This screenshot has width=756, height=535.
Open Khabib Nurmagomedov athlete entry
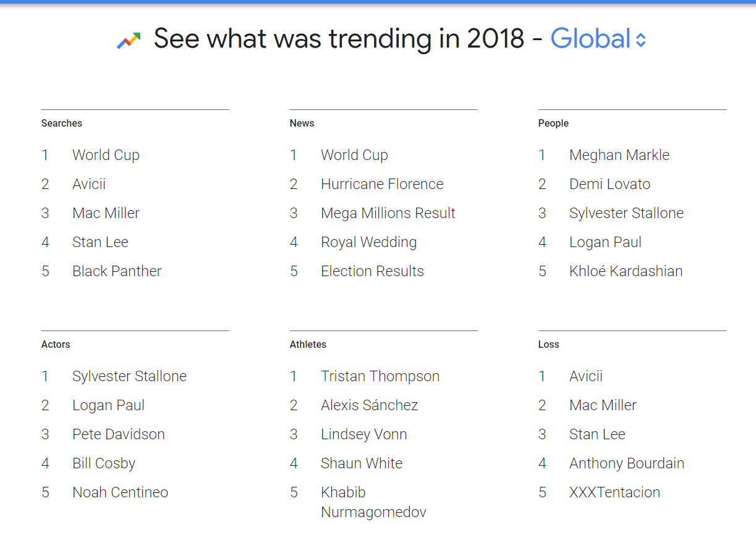coord(373,502)
